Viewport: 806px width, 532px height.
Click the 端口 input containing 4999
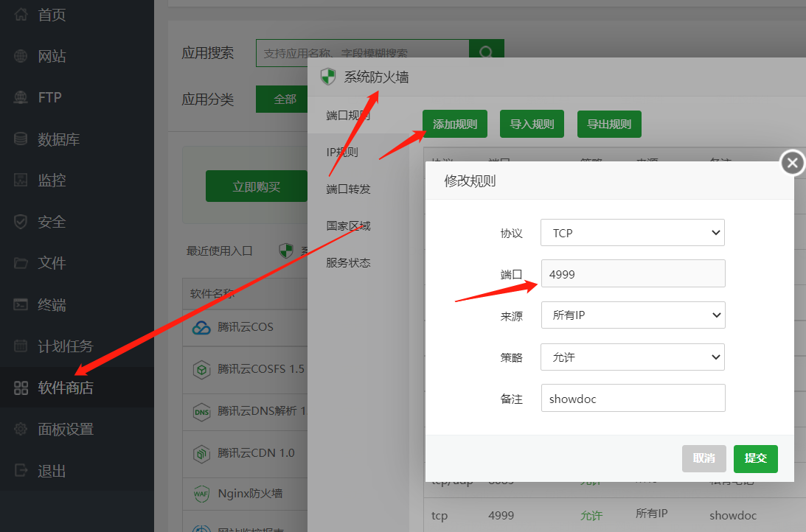(633, 273)
